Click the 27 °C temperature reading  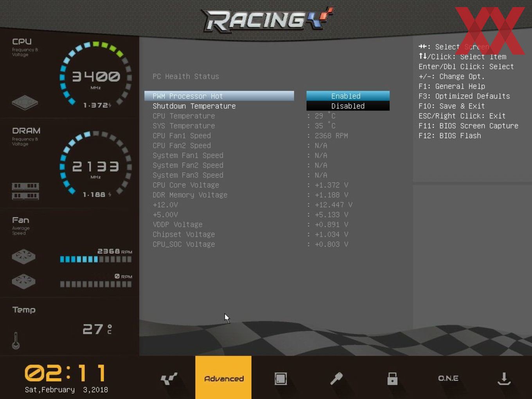97,329
